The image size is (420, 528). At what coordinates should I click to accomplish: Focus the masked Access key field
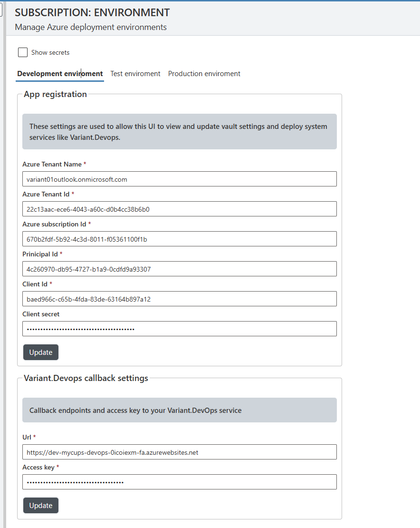(179, 482)
